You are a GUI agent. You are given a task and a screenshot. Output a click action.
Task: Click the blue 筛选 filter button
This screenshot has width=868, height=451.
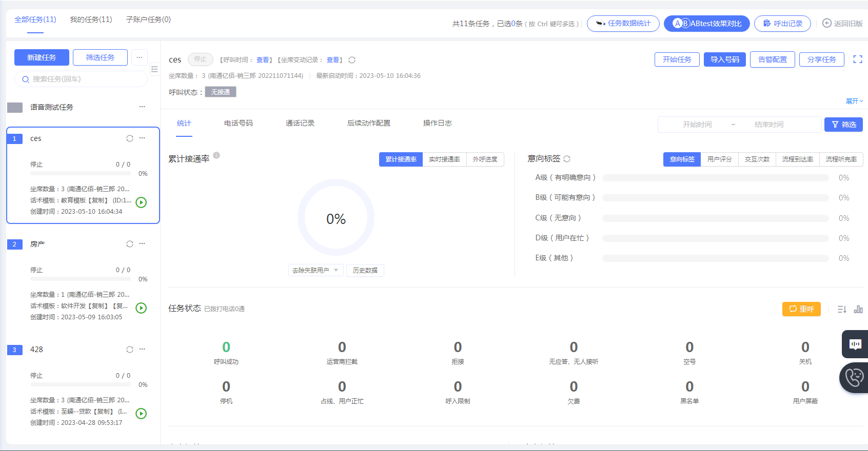(x=843, y=125)
